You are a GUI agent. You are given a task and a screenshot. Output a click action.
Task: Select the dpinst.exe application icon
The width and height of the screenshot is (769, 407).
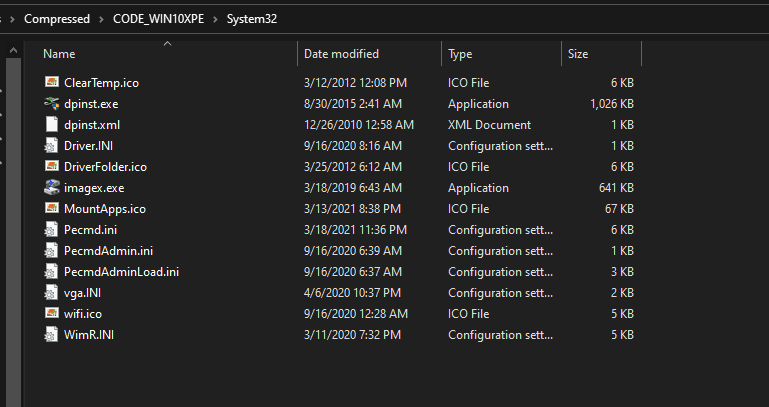point(52,104)
